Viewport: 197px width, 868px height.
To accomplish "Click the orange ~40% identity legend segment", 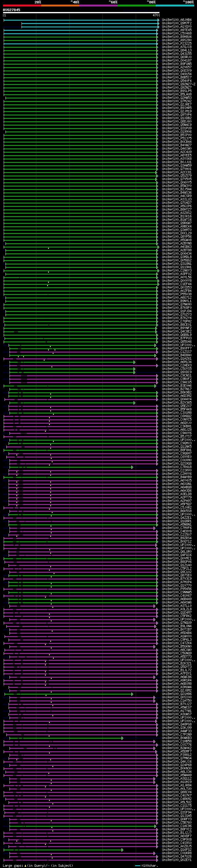I will click(60, 6).
